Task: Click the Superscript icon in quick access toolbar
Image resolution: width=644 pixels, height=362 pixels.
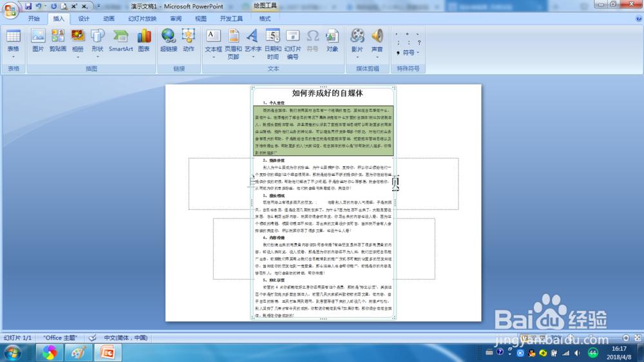Action: coord(74,6)
